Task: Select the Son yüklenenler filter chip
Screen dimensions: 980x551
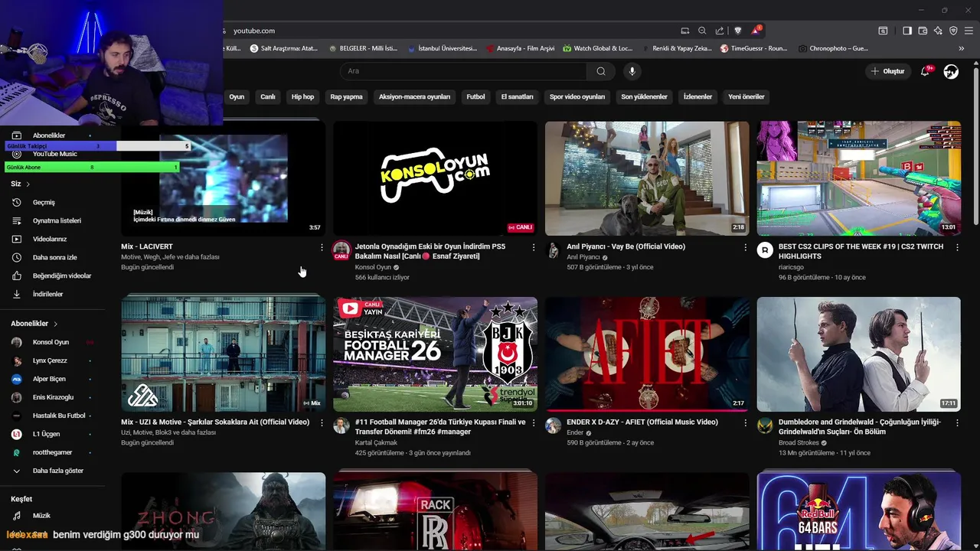Action: tap(644, 97)
